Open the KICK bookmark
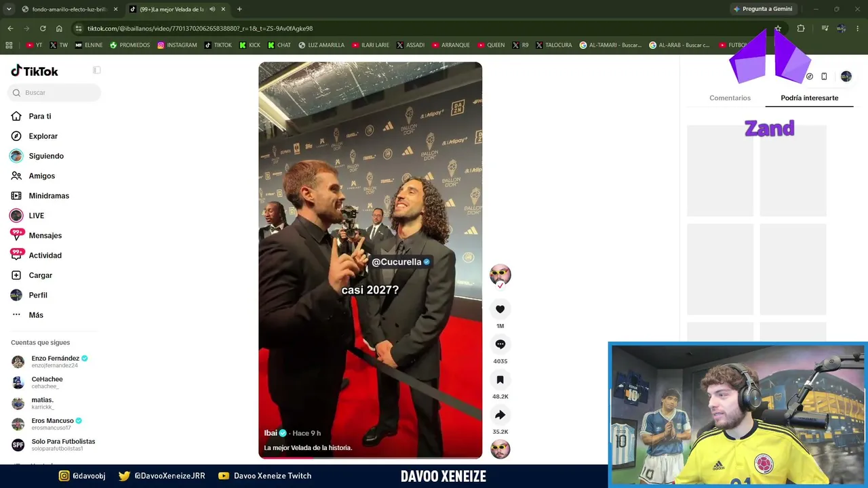This screenshot has height=488, width=868. point(250,45)
